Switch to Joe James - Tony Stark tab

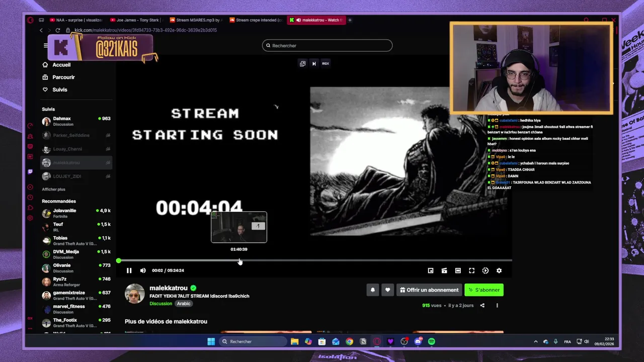(136, 20)
